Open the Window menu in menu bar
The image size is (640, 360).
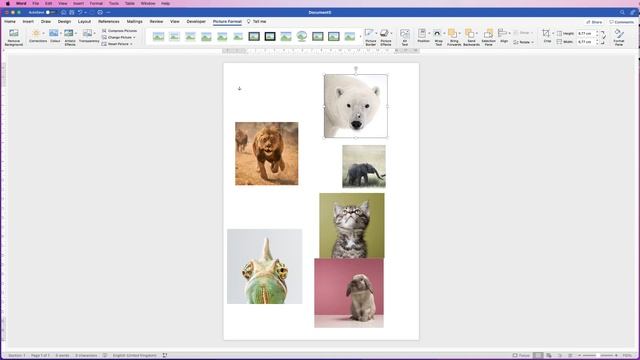[x=148, y=3]
